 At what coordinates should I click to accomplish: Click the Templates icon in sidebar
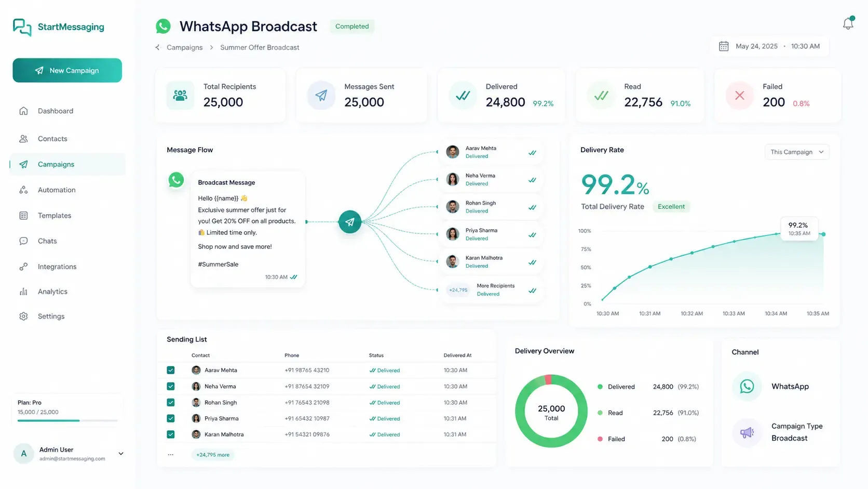tap(23, 215)
